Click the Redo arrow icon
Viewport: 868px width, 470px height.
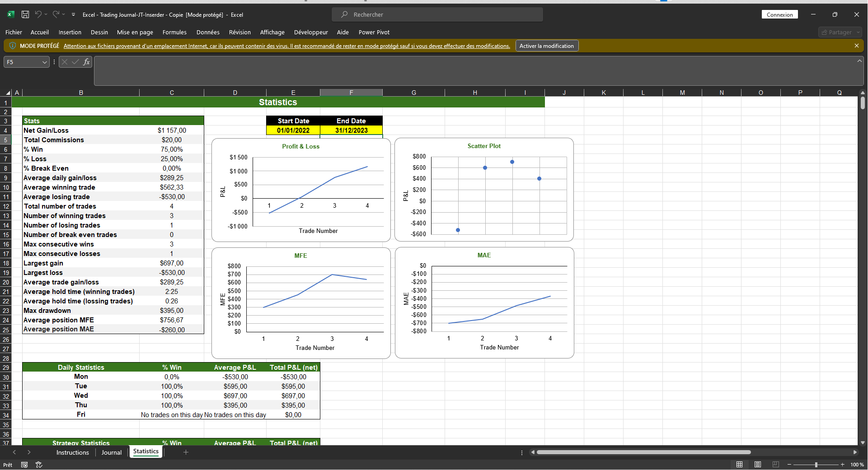[x=56, y=14]
